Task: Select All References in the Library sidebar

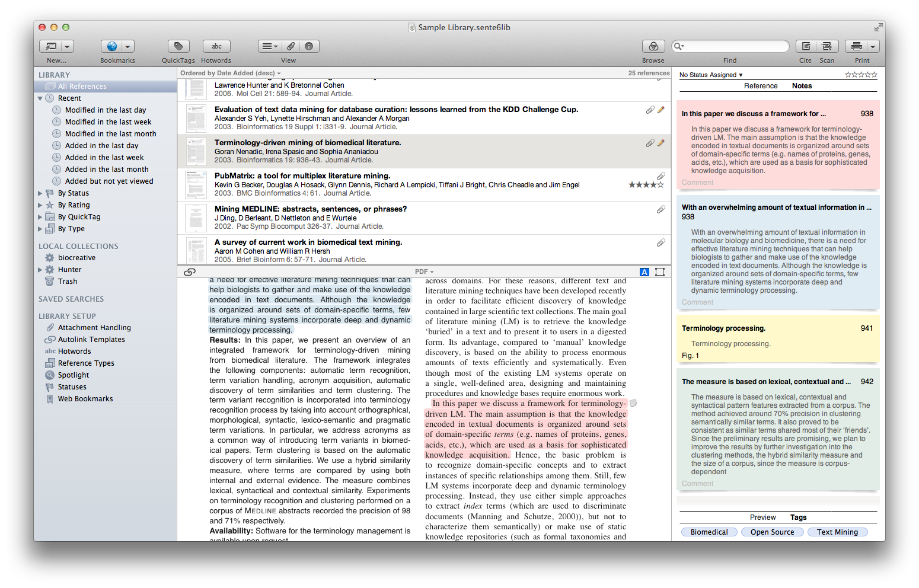Action: tap(106, 87)
